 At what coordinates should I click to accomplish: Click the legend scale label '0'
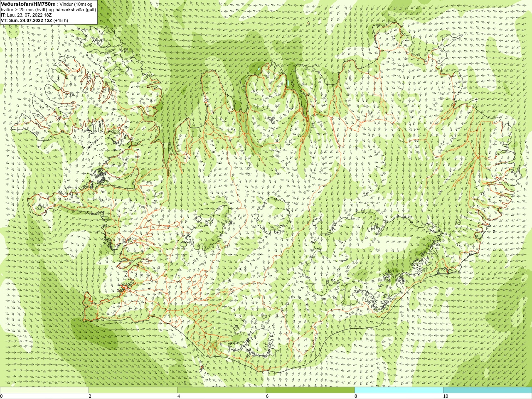point(2,396)
